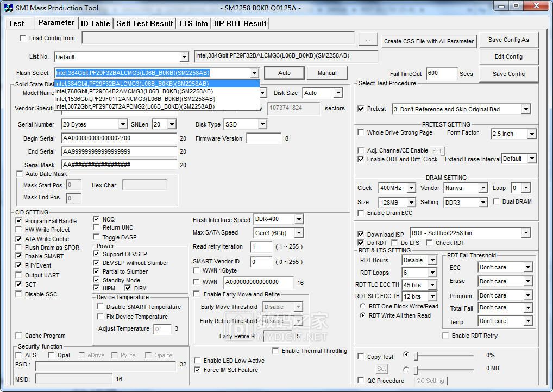Choose Intel,768Gbit,PF29F64B2AMCMG3 flash option
This screenshot has height=392, width=553.
157,91
